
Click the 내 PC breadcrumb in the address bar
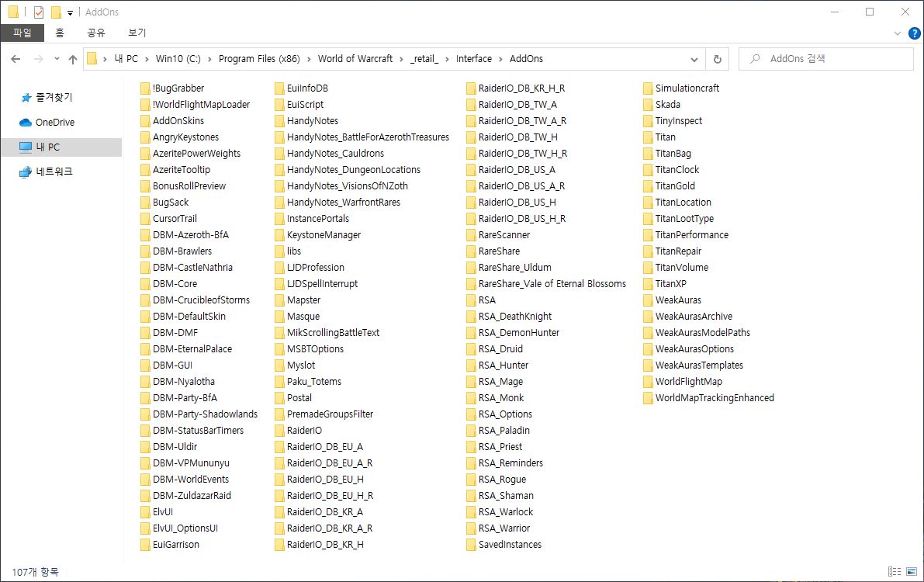tap(126, 59)
